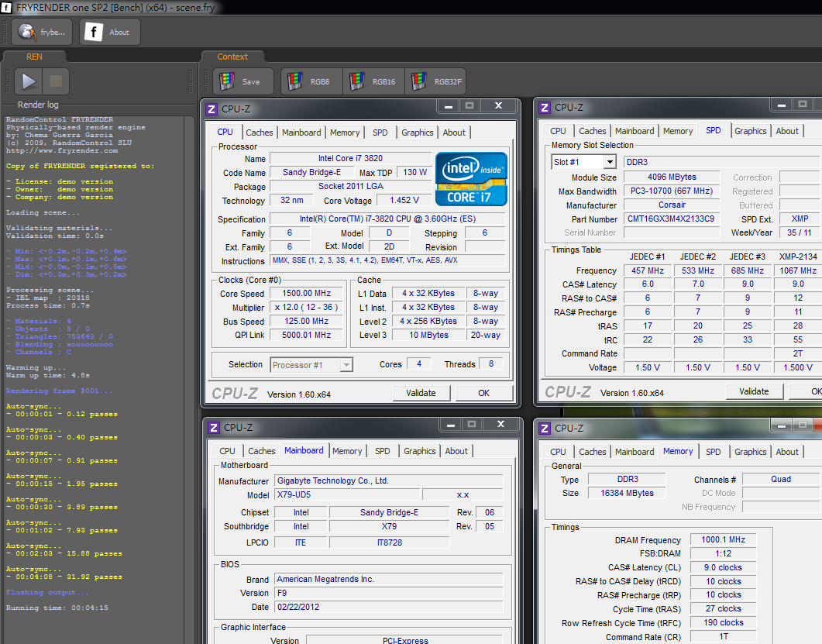This screenshot has width=822, height=644.
Task: Minimize the CPU-Z CPU window
Action: coord(449,106)
